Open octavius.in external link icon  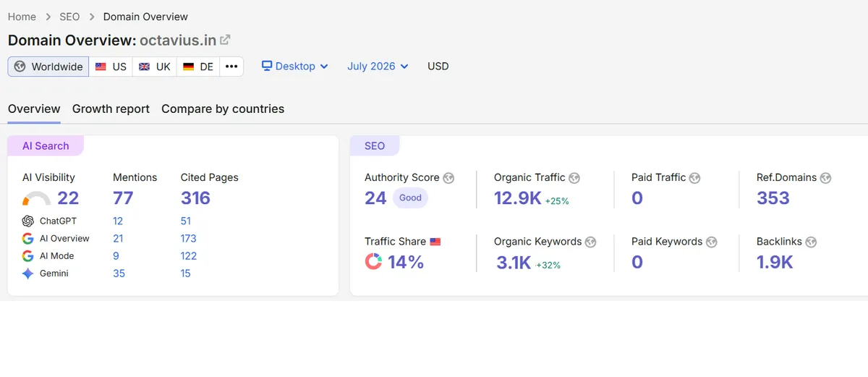click(226, 40)
